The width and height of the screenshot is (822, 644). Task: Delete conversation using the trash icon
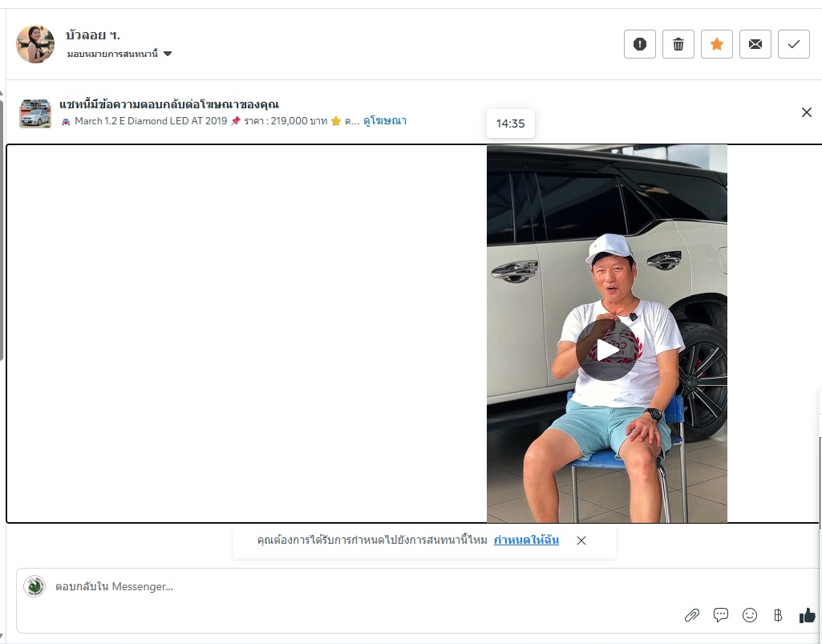click(678, 44)
